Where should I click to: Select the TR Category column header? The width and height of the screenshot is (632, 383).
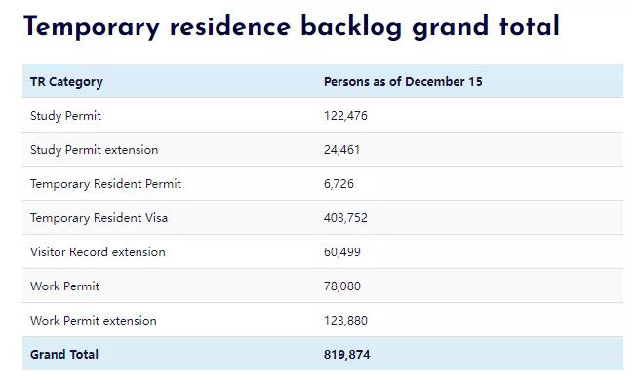pyautogui.click(x=66, y=82)
